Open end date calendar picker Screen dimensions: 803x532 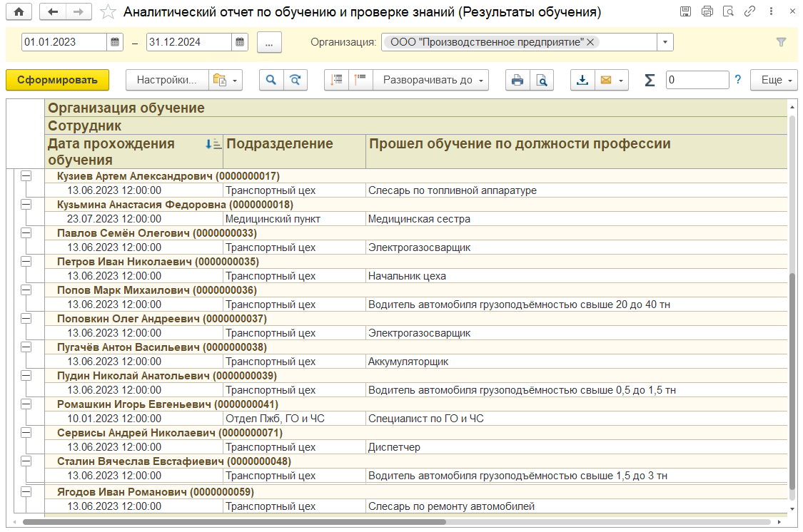241,42
